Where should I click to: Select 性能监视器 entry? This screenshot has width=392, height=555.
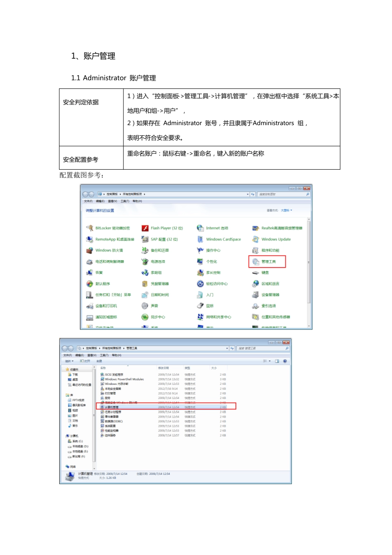tap(109, 431)
